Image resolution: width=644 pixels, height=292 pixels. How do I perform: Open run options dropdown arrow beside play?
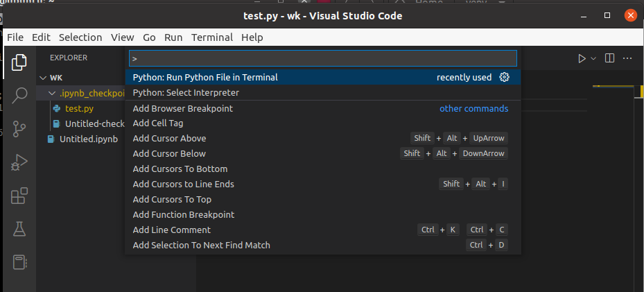(594, 59)
